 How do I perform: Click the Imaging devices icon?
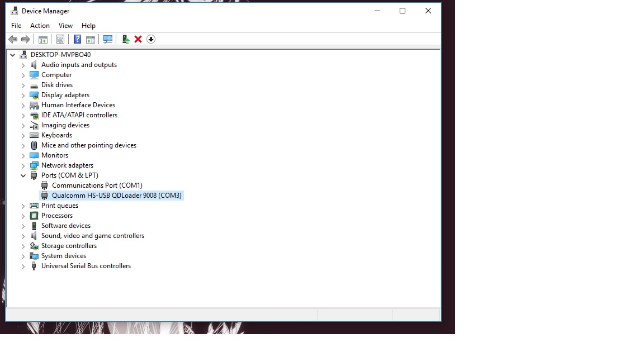(x=34, y=126)
